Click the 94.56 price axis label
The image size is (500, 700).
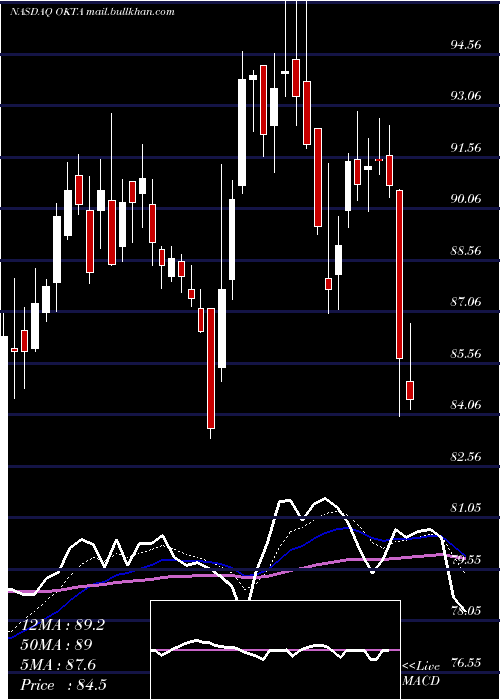click(x=466, y=45)
